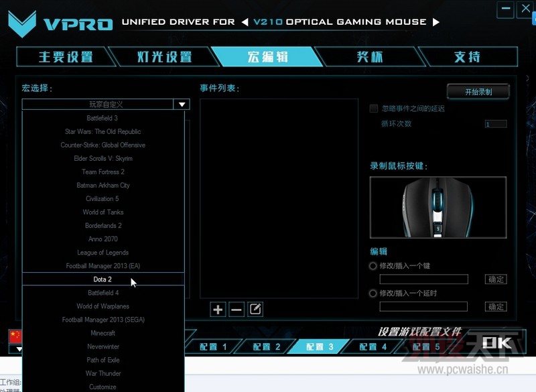
Task: Switch to next mouse model arrow
Action: pos(436,22)
